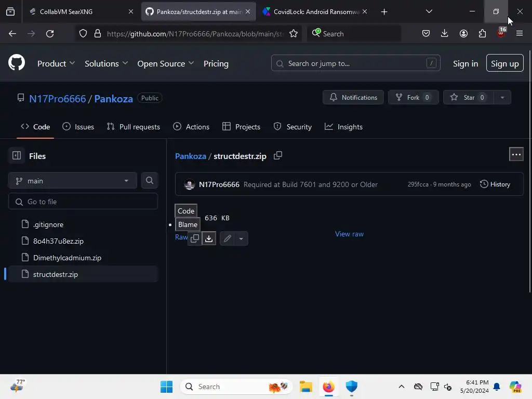This screenshot has width=532, height=399.
Task: Open Firefox account icon
Action: tap(463, 34)
